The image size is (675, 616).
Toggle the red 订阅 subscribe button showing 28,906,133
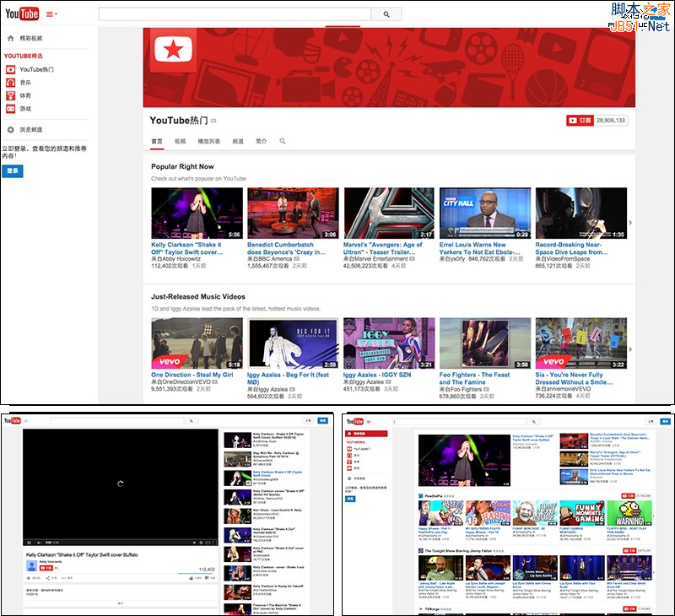tap(579, 121)
